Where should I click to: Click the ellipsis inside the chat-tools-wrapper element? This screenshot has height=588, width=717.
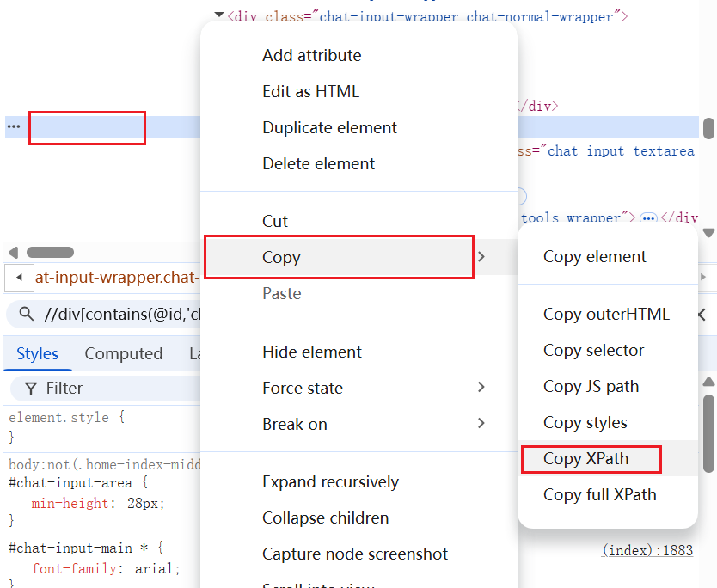tap(649, 217)
